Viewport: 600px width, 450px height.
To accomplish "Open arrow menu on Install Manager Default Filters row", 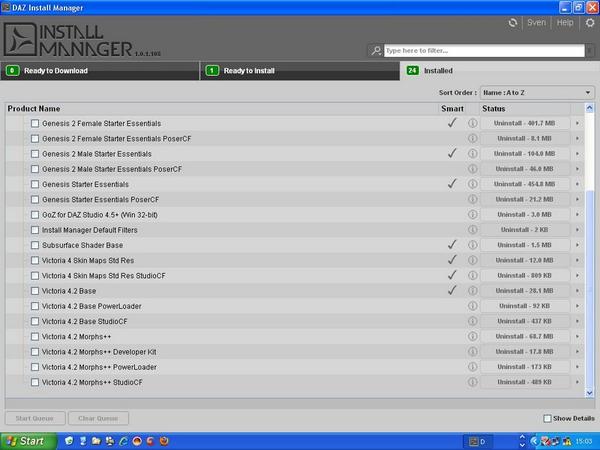I will 577,230.
